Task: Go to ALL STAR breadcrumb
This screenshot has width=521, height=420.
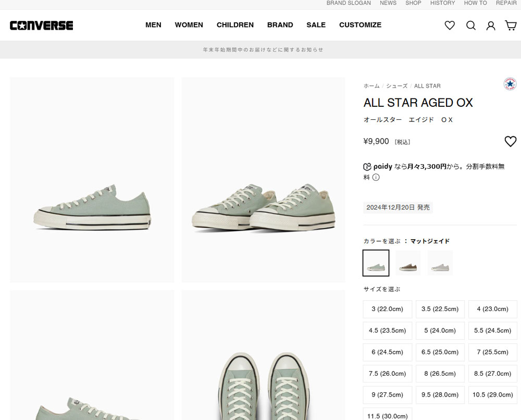Action: 427,86
